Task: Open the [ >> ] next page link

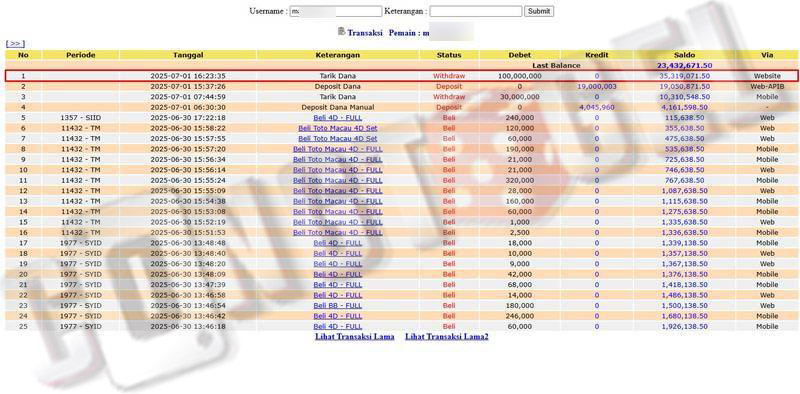Action: 15,44
